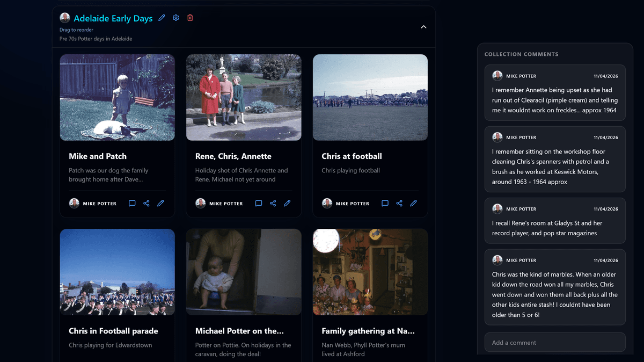The image size is (644, 362).
Task: Collapse the Adelaide Early Days collection
Action: coord(423,27)
